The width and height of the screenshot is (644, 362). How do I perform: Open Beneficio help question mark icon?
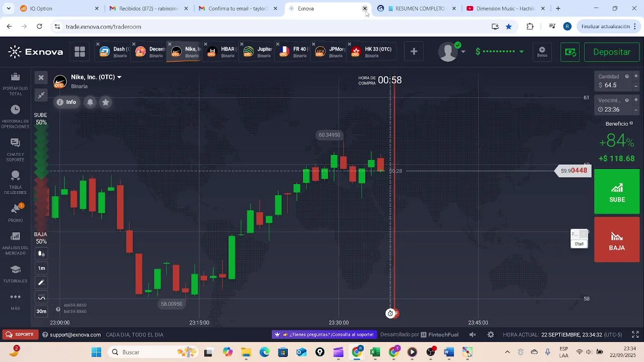pos(631,123)
